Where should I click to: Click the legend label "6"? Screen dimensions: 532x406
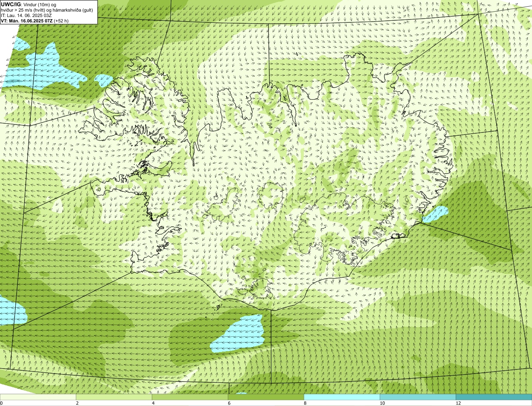229,403
